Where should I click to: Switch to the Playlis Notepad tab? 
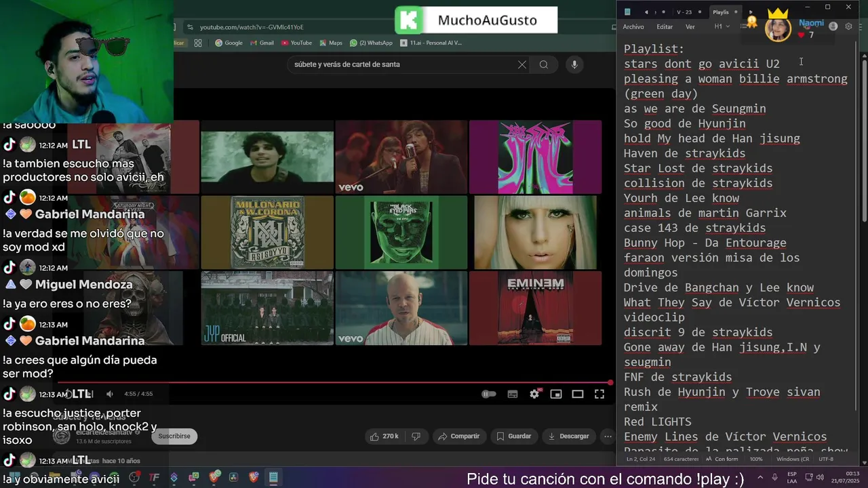click(x=724, y=12)
